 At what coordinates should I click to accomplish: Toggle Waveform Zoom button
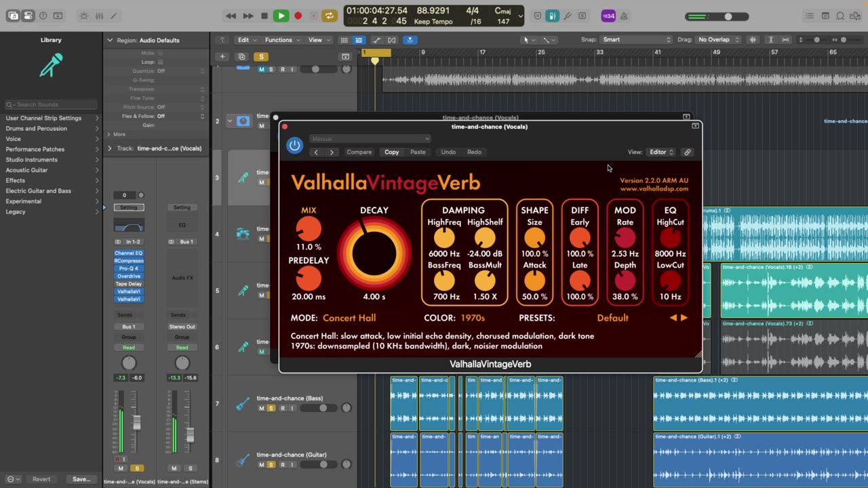point(753,40)
